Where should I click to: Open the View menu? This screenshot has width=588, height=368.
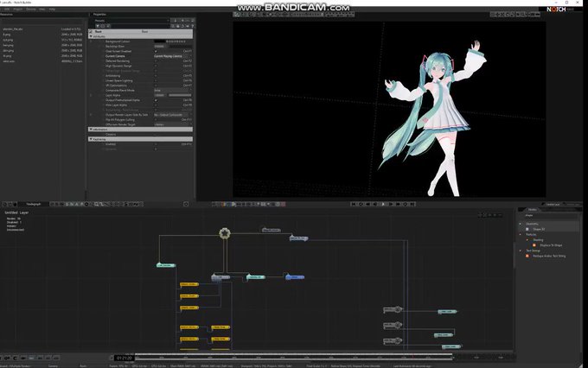42,9
